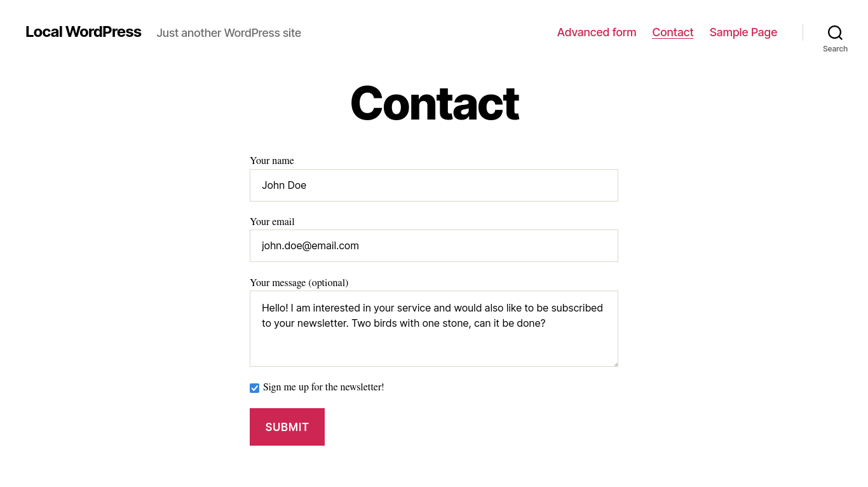Click 'john.doe@email.com' text in email field

click(x=310, y=246)
